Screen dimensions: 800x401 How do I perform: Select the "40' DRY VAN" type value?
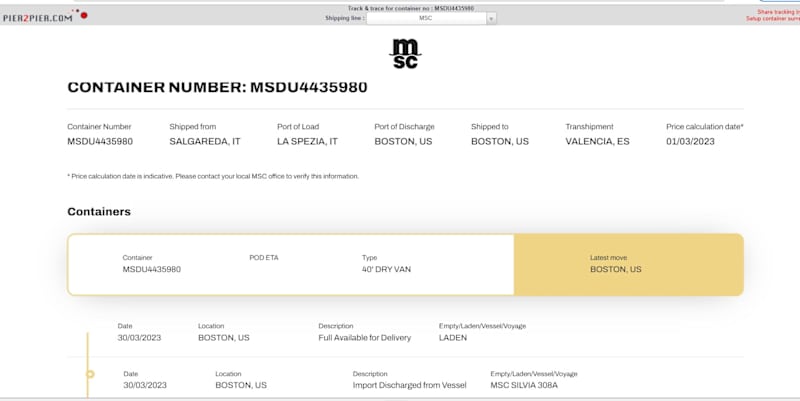tap(386, 269)
